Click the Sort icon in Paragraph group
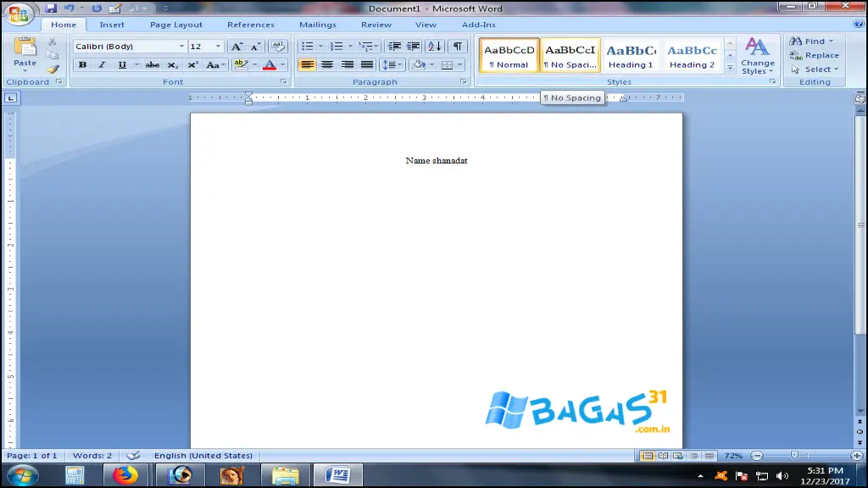 click(x=433, y=47)
